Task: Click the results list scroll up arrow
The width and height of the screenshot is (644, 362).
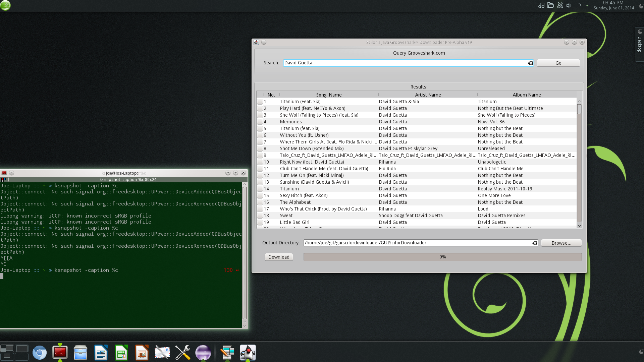Action: pyautogui.click(x=579, y=101)
